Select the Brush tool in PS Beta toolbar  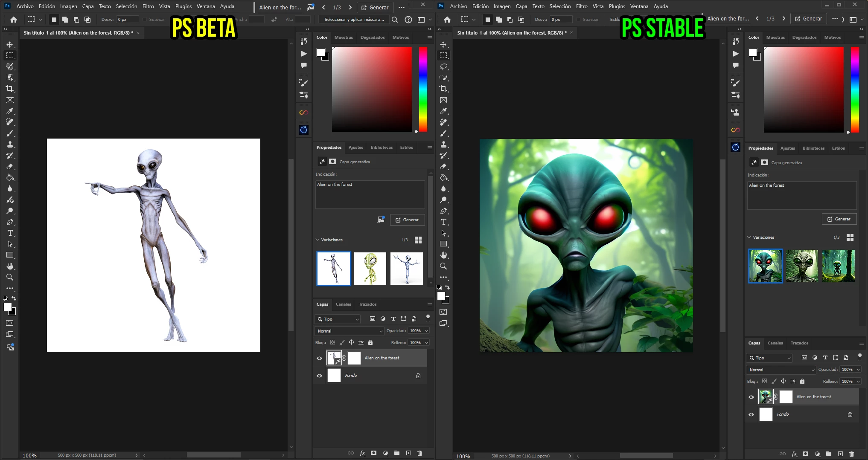tap(10, 133)
